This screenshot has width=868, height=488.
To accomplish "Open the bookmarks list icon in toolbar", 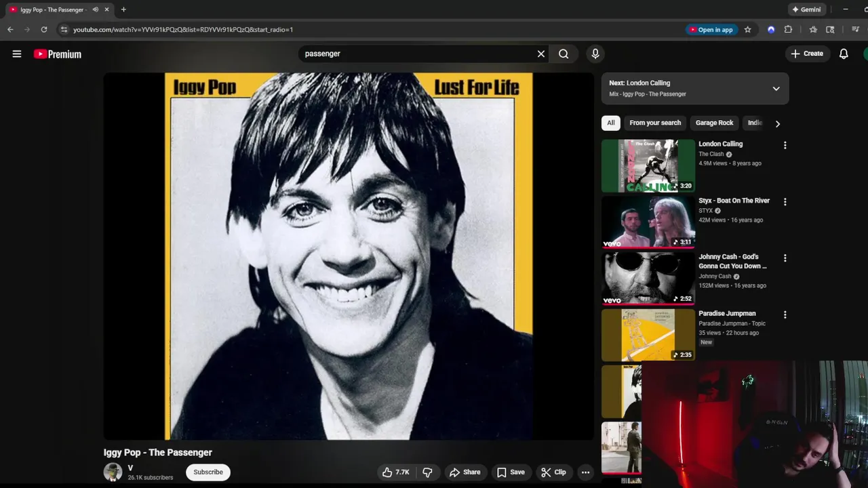I will click(813, 30).
